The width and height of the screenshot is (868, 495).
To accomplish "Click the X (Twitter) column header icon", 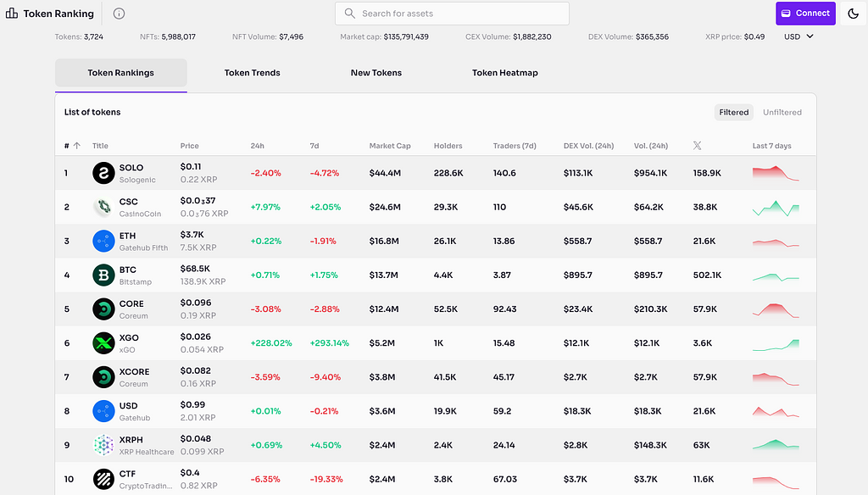I will [698, 146].
